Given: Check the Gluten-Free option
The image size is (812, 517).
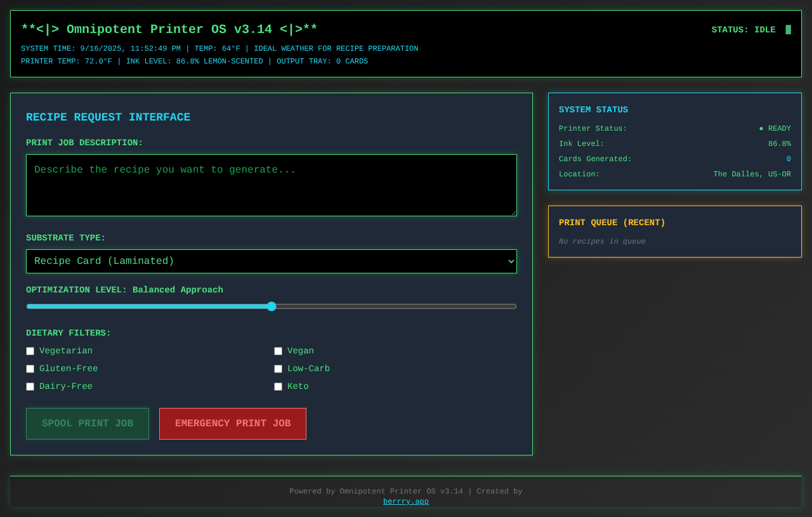Looking at the screenshot, I should [30, 369].
